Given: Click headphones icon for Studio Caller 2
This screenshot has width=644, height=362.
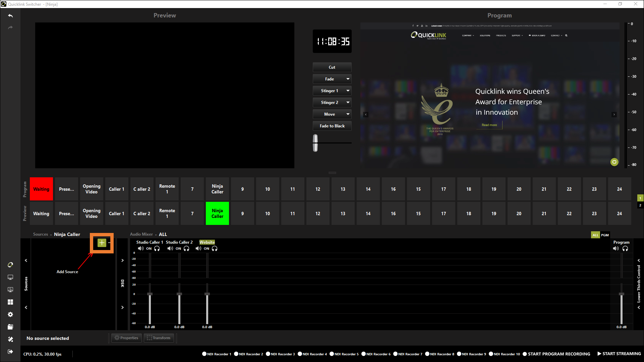Looking at the screenshot, I should click(x=186, y=248).
